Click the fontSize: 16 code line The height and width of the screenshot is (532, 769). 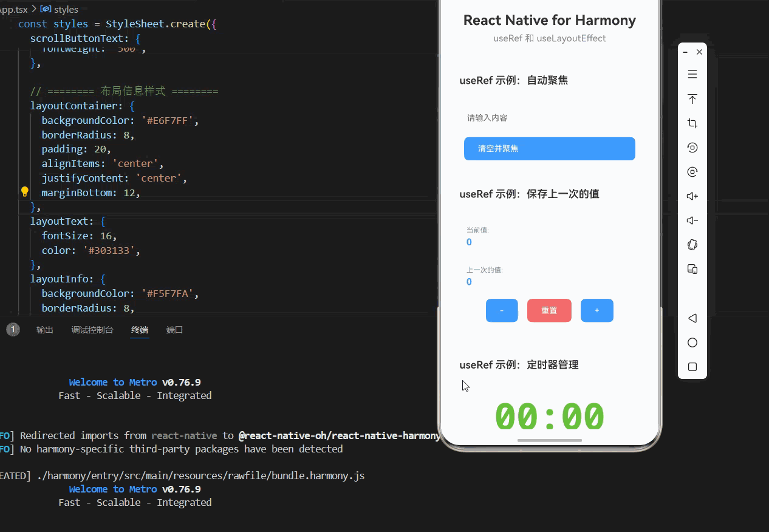click(x=80, y=236)
